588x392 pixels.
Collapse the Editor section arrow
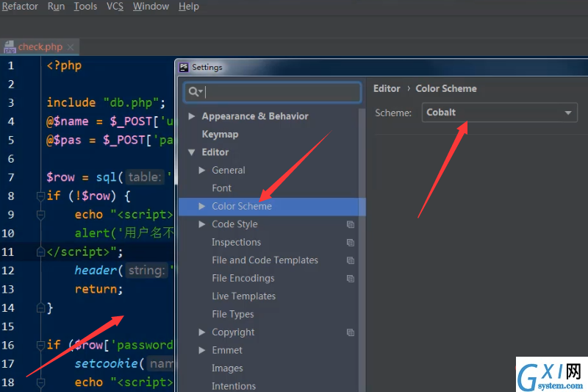(192, 152)
